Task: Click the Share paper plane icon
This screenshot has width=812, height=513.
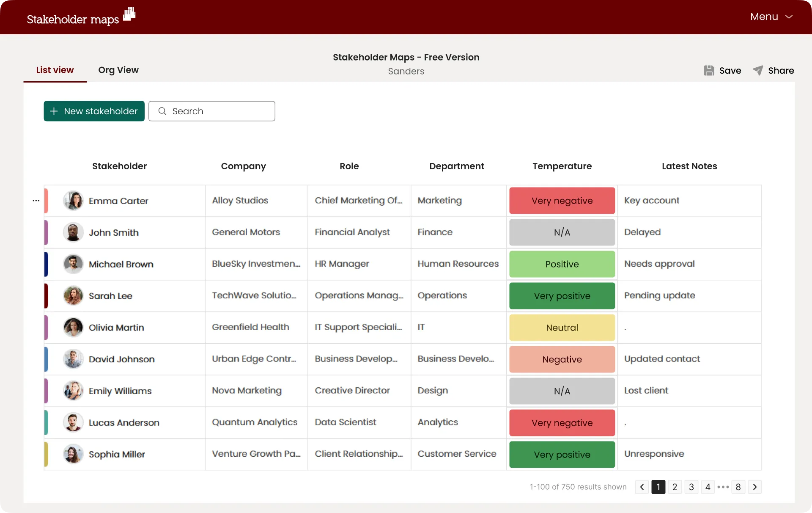Action: pos(758,71)
